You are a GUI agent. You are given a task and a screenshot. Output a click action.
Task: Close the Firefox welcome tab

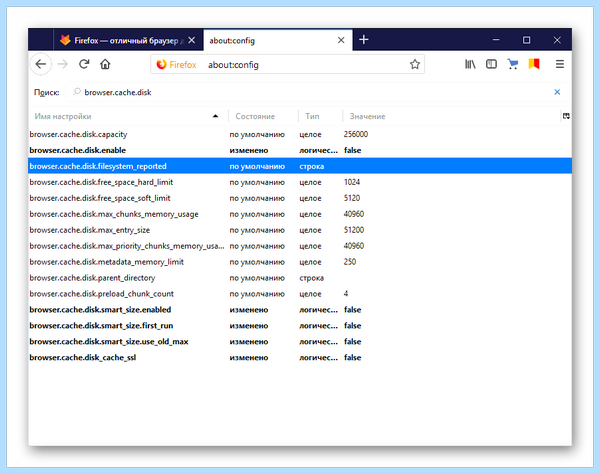192,40
